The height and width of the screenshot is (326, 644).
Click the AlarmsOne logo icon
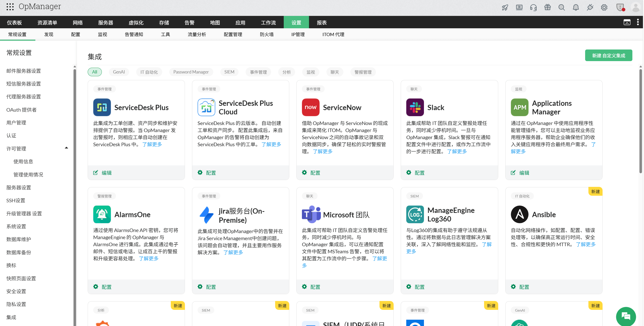102,214
